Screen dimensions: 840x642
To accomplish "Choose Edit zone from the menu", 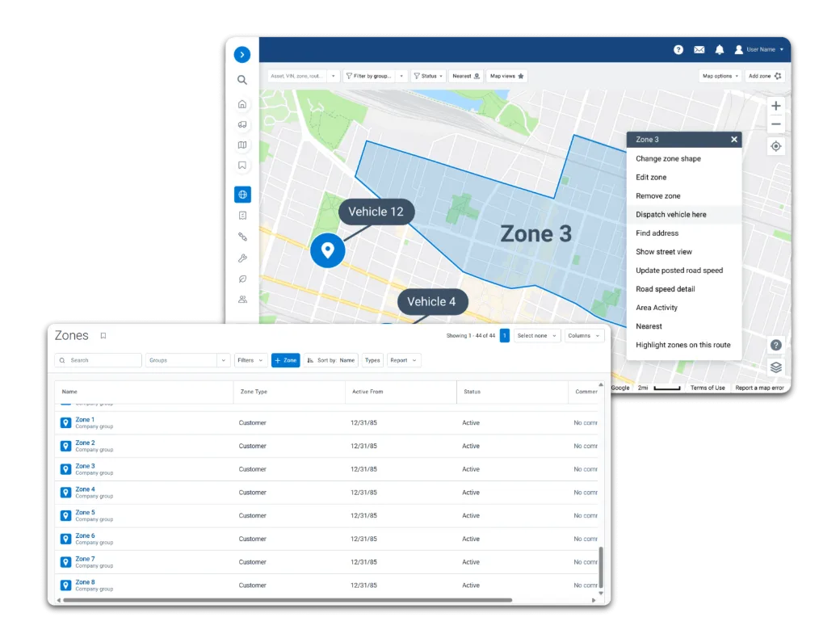I will pyautogui.click(x=684, y=177).
